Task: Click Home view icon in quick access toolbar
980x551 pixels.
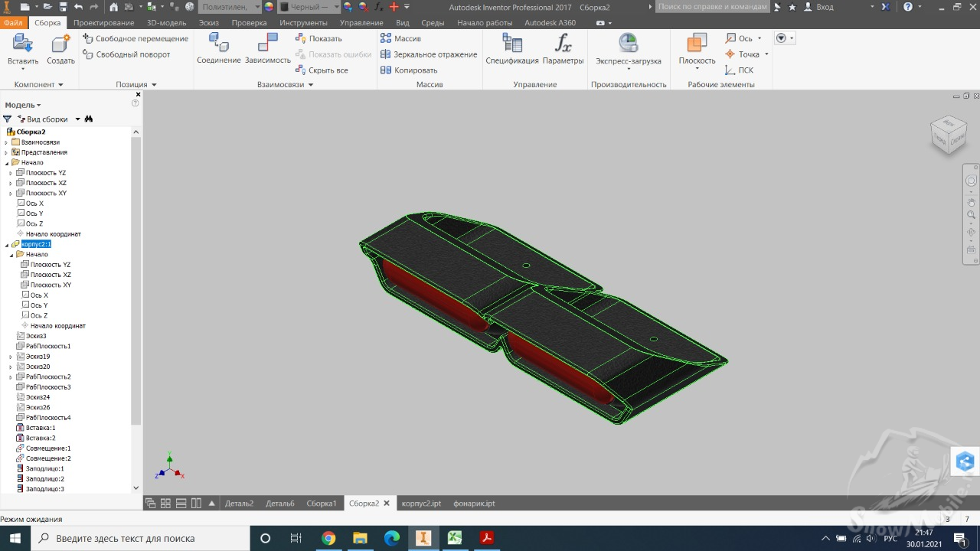Action: (x=114, y=7)
